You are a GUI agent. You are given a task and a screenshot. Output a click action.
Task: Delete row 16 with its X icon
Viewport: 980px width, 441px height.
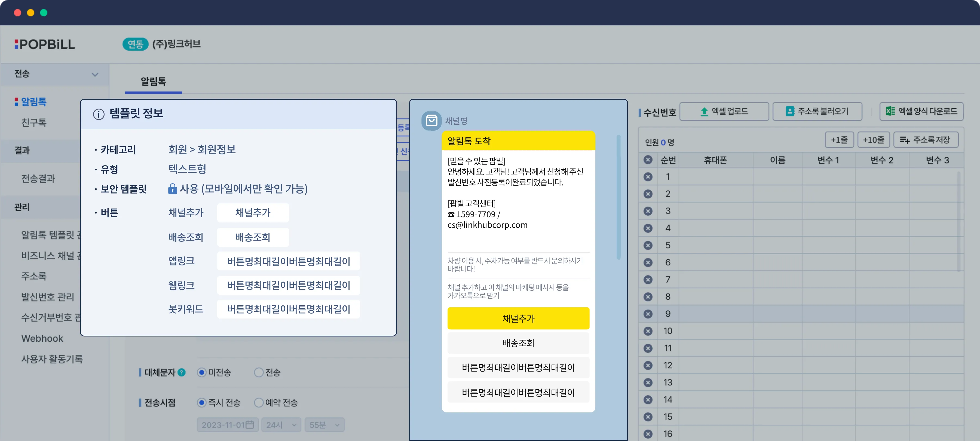(648, 434)
